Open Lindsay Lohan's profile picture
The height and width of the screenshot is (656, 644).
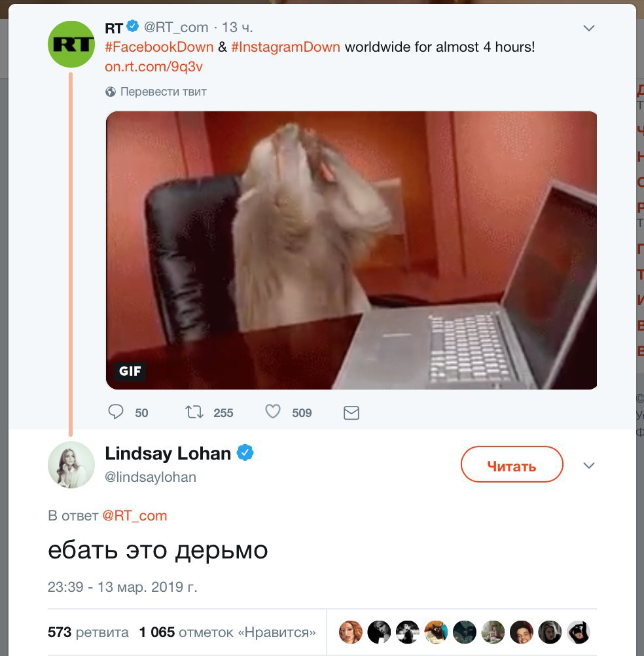(x=71, y=464)
